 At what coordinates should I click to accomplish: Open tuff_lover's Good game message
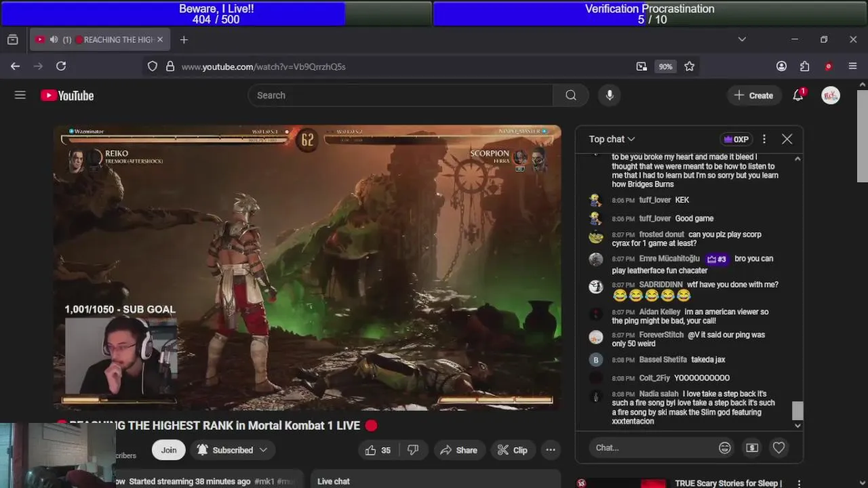point(694,218)
